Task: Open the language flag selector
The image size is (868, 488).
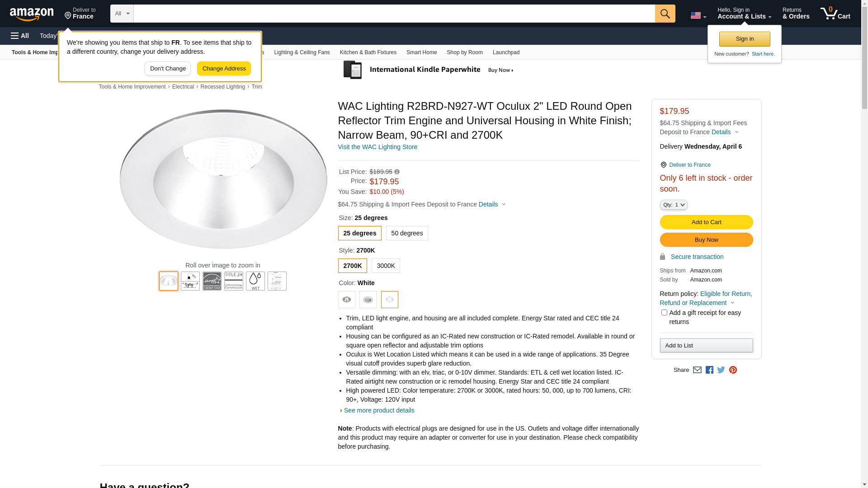Action: 698,15
